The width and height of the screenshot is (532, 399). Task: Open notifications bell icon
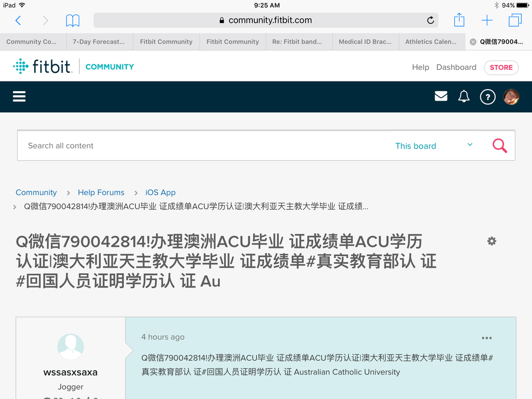464,97
